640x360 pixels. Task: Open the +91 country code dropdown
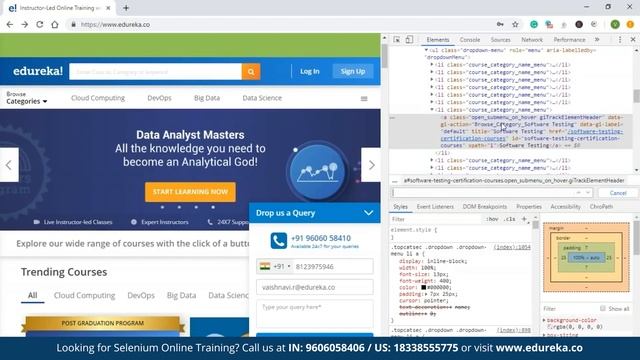coord(276,267)
